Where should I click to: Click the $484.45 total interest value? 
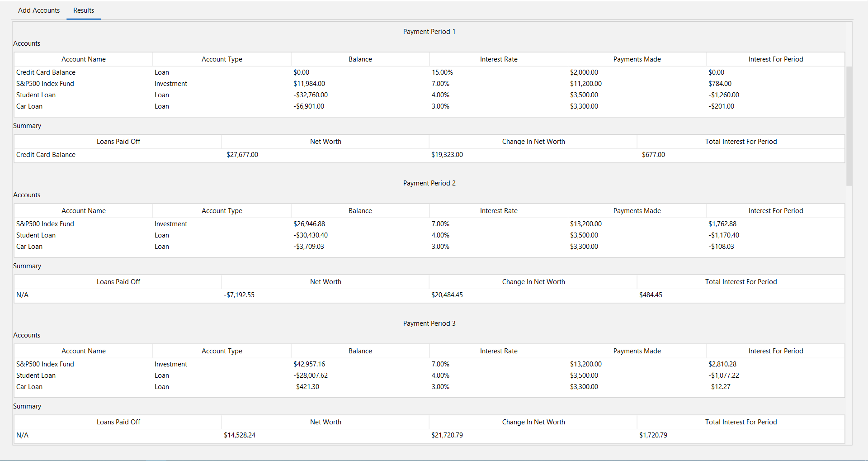[x=651, y=295]
